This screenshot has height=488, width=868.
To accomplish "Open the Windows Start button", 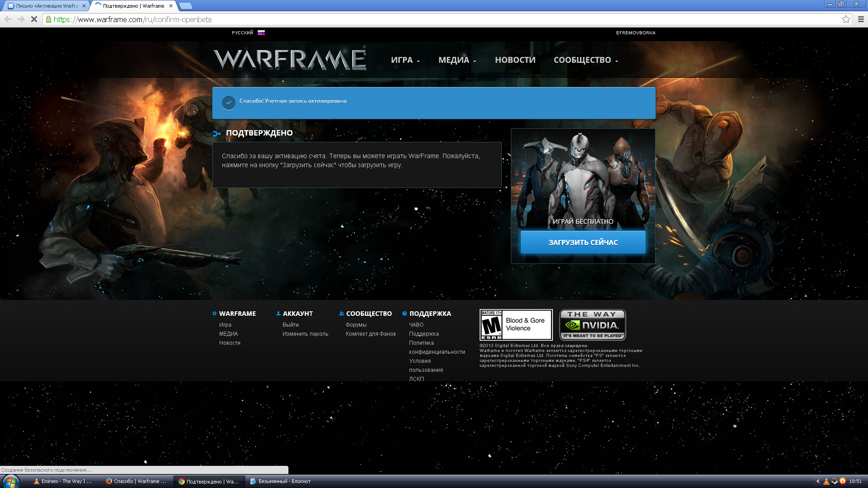I will [x=11, y=482].
